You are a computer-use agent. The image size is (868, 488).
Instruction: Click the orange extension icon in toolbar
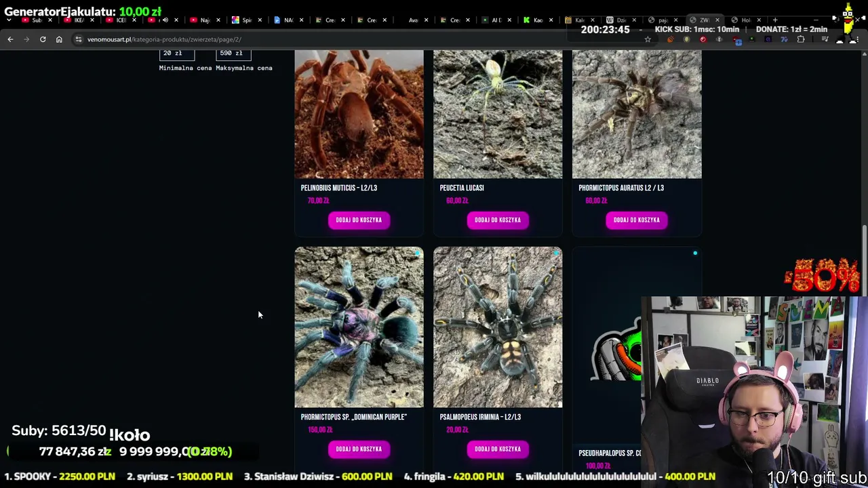[671, 39]
